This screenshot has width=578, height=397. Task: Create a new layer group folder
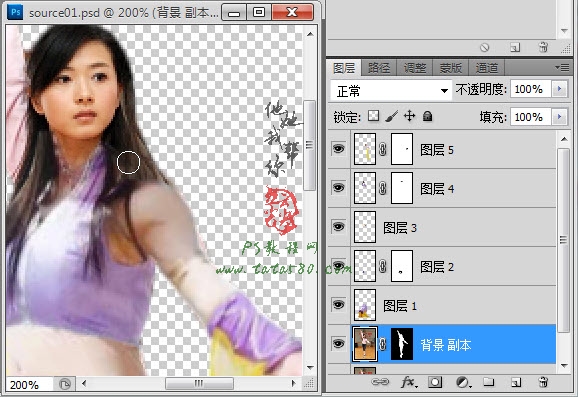click(x=489, y=382)
